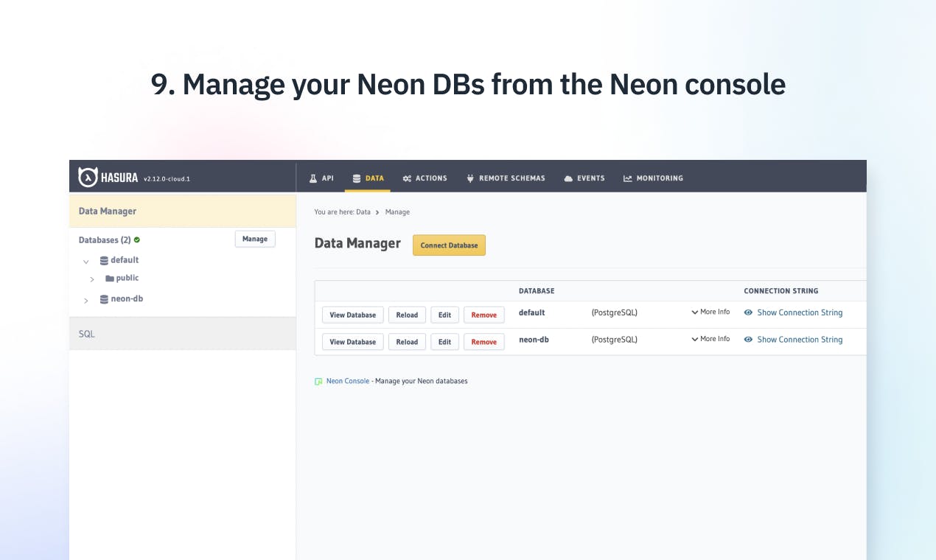Click the EVENTS cloud icon

coord(568,178)
